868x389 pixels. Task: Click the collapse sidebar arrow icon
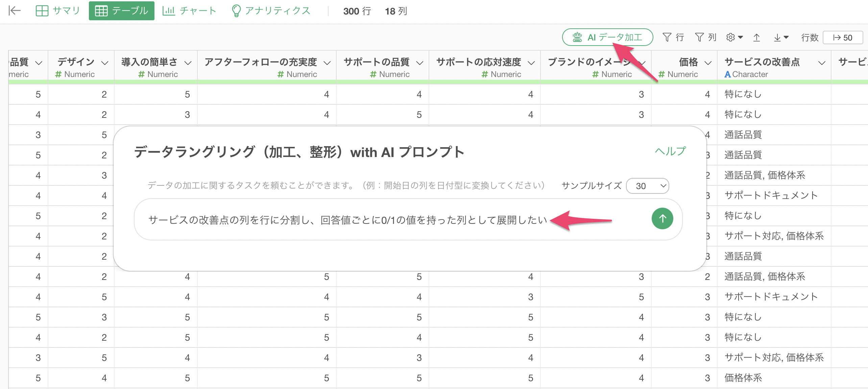[15, 11]
